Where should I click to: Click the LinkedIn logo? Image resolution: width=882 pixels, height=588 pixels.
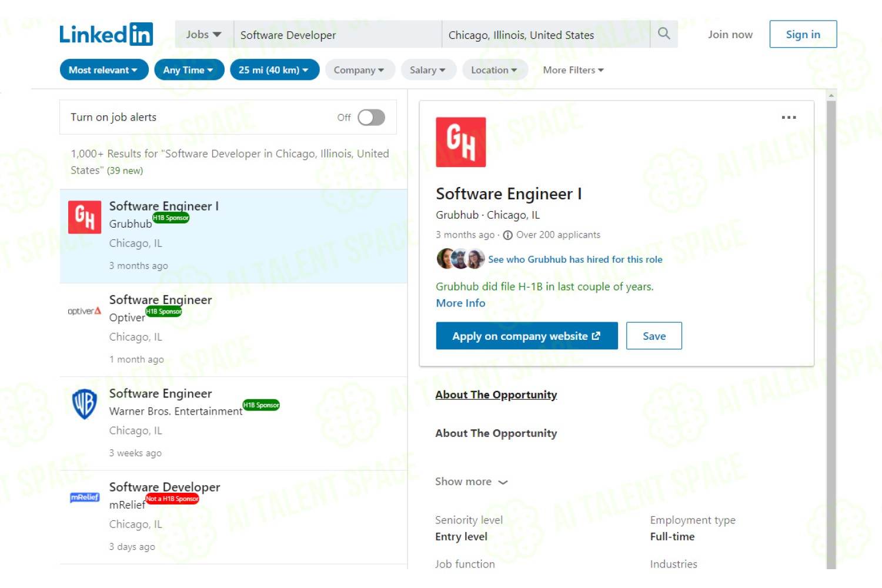(x=106, y=34)
